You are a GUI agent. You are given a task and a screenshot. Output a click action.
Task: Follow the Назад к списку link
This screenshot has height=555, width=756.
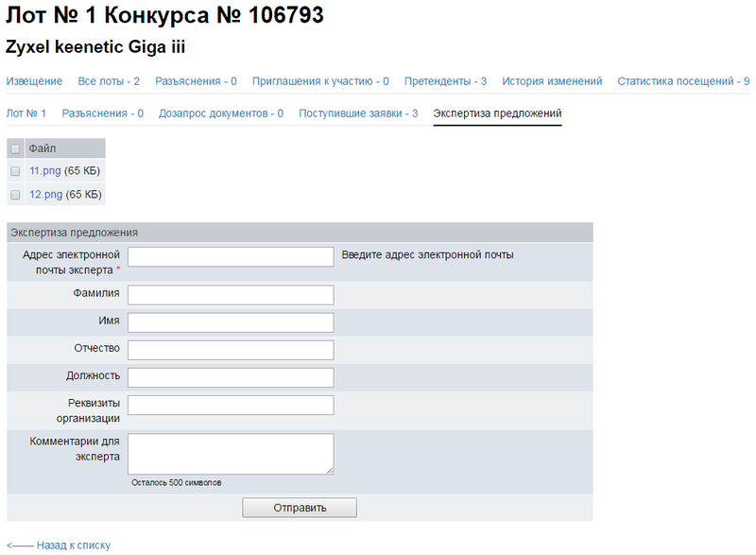[x=59, y=545]
